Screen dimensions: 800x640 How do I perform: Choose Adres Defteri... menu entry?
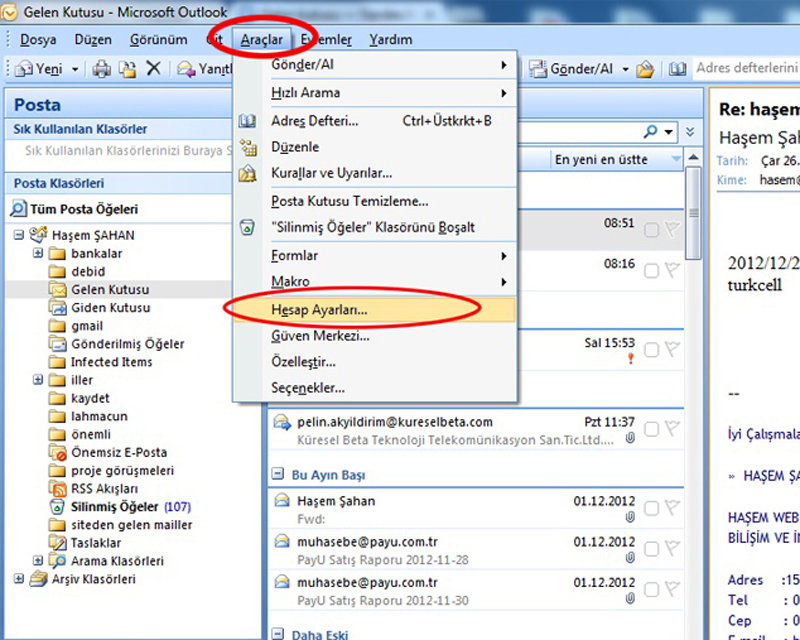(x=375, y=121)
